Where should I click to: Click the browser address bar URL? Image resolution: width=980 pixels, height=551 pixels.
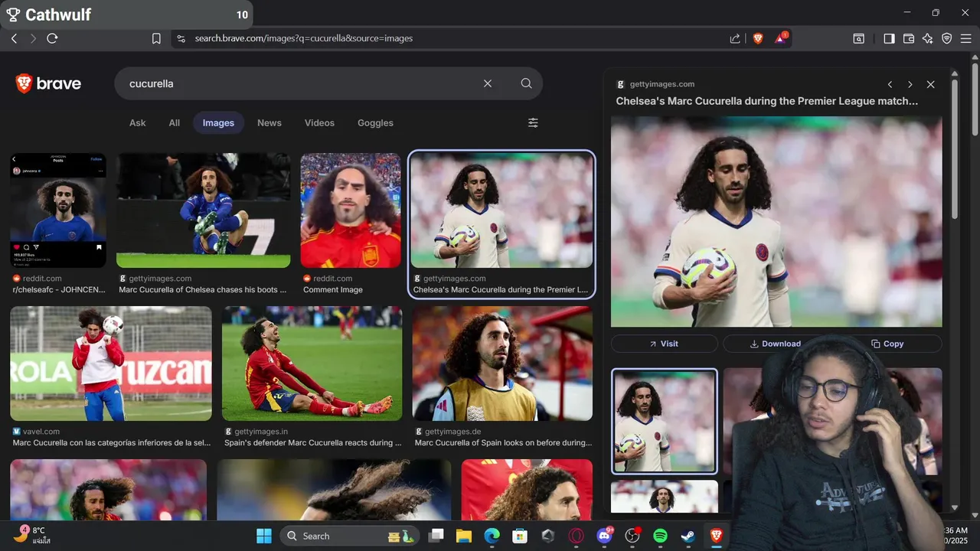point(304,38)
